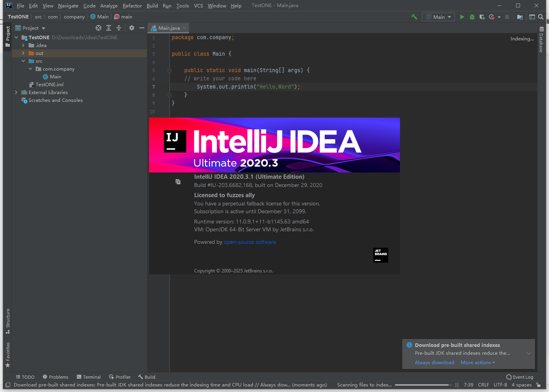
Task: Open the Build menu
Action: pyautogui.click(x=152, y=5)
